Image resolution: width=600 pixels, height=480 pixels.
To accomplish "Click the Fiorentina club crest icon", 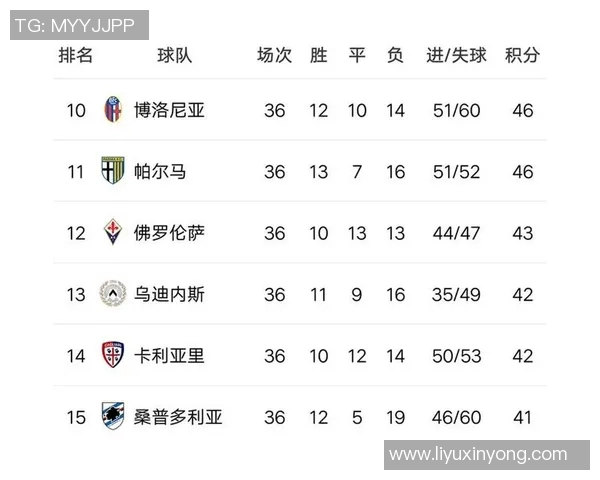I will (x=113, y=233).
